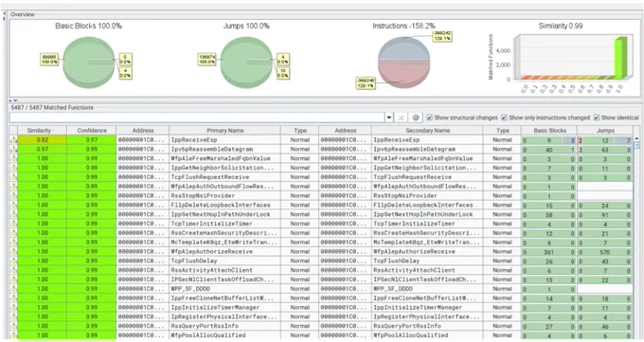Click row icon for WfpAlepAuthOutboundFlowRes entry
The height and width of the screenshot is (342, 644).
(13, 187)
